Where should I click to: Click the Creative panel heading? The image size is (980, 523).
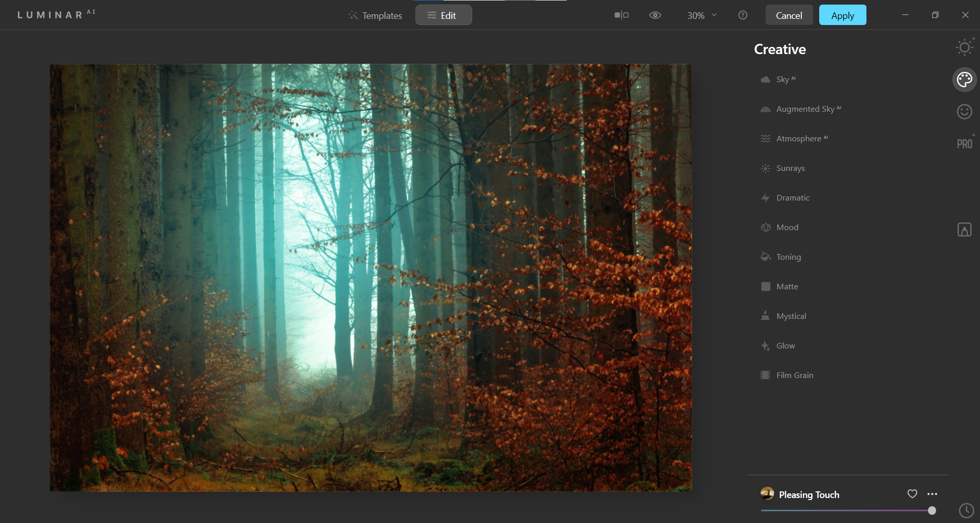(x=780, y=49)
